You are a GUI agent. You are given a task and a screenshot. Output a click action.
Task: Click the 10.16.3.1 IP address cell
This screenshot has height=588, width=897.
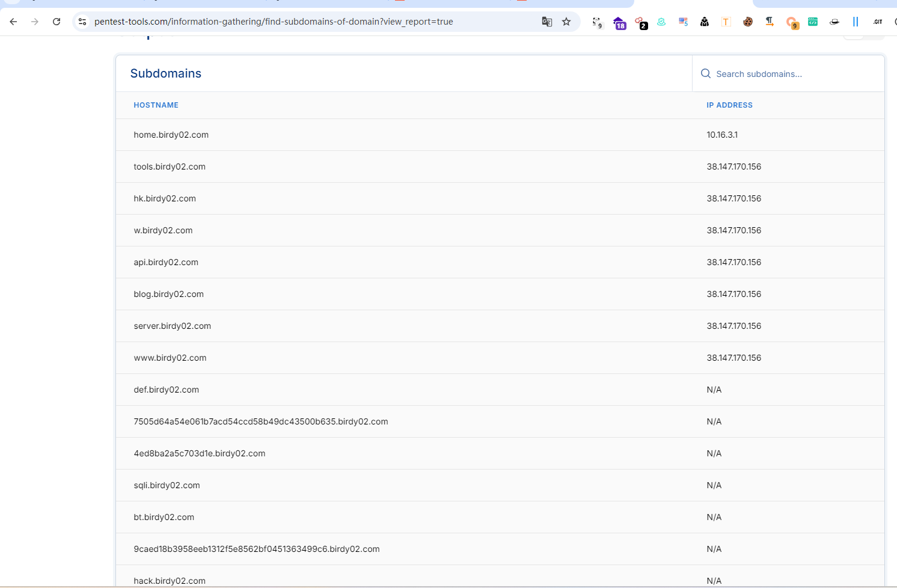tap(722, 135)
